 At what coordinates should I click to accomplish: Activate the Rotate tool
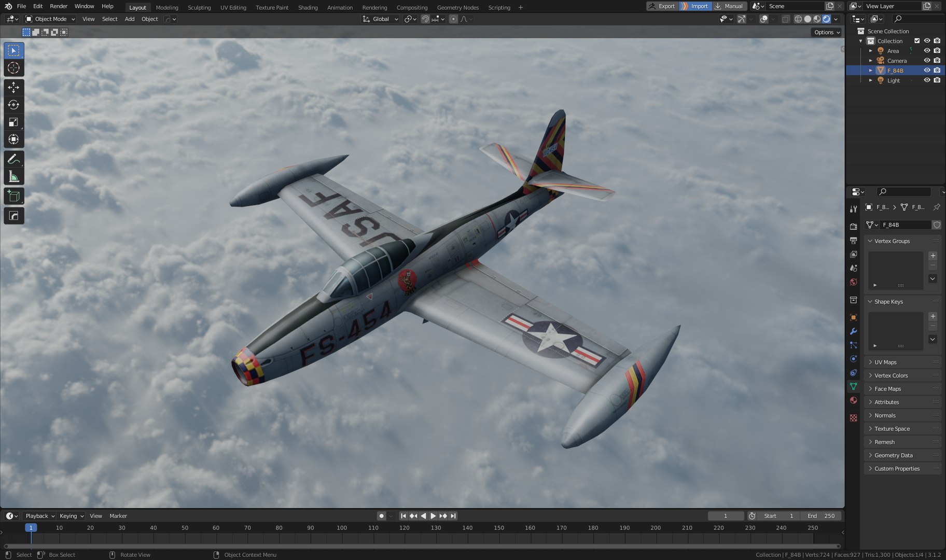(14, 105)
